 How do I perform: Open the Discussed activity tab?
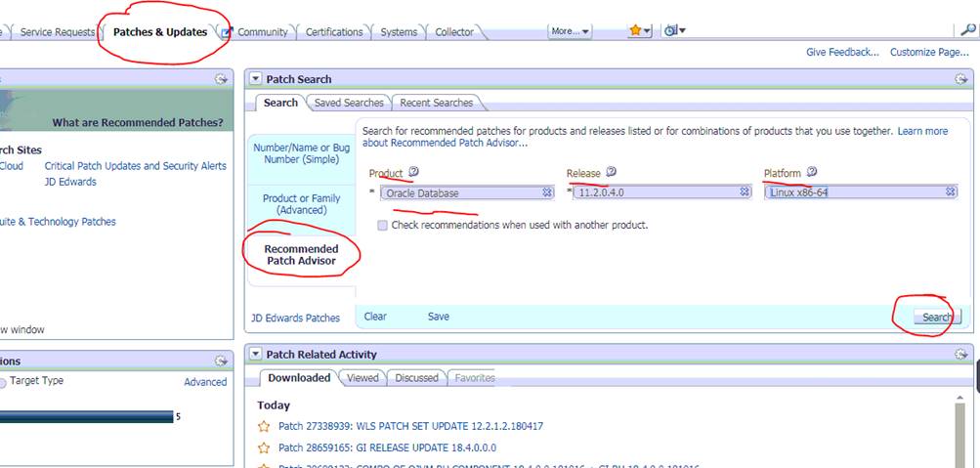pyautogui.click(x=416, y=377)
